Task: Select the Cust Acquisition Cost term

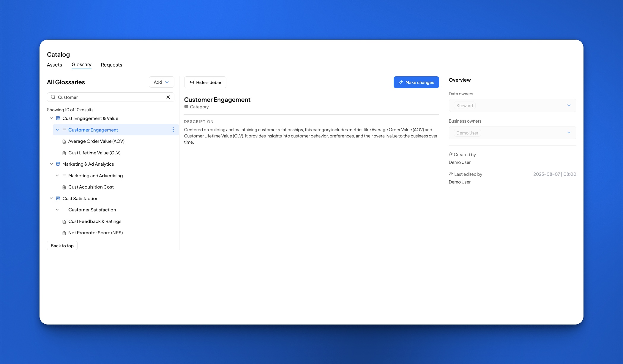Action: tap(91, 187)
